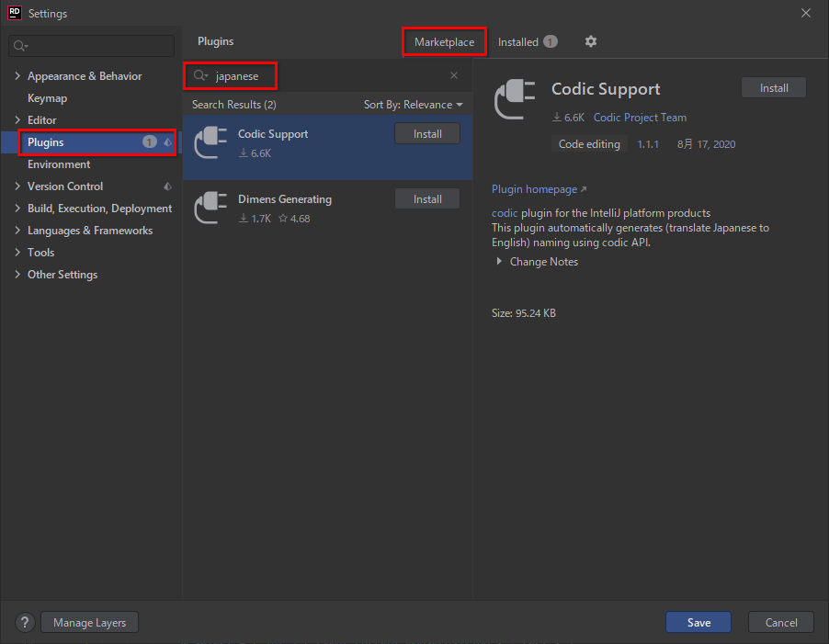
Task: Switch to the Marketplace tab
Action: (444, 41)
